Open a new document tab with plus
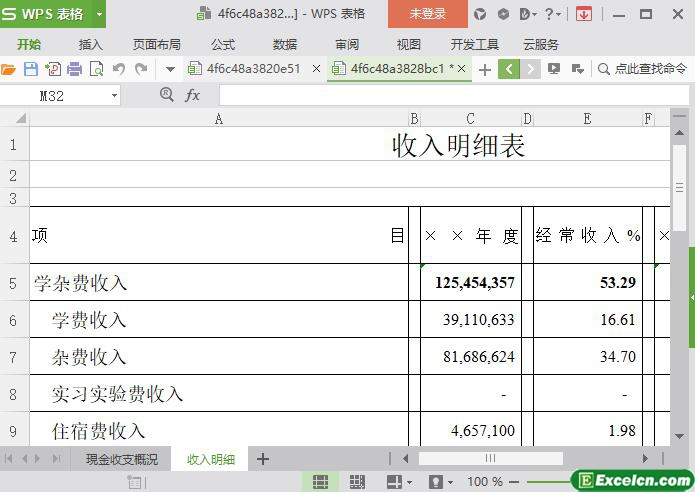This screenshot has height=492, width=695. tap(485, 69)
